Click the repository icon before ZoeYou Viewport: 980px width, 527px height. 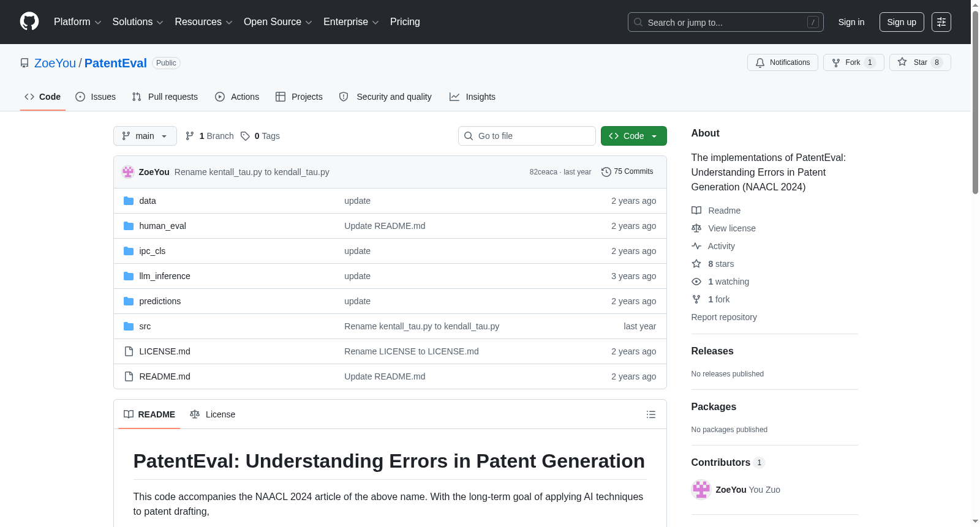(x=24, y=63)
